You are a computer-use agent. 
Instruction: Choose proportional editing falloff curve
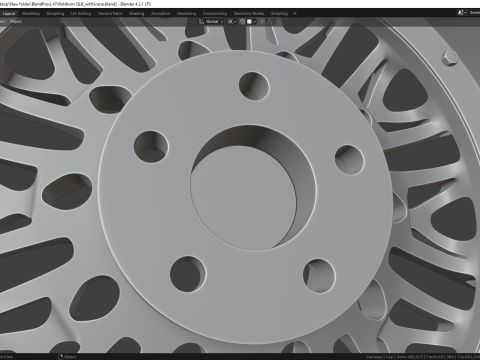pos(270,22)
